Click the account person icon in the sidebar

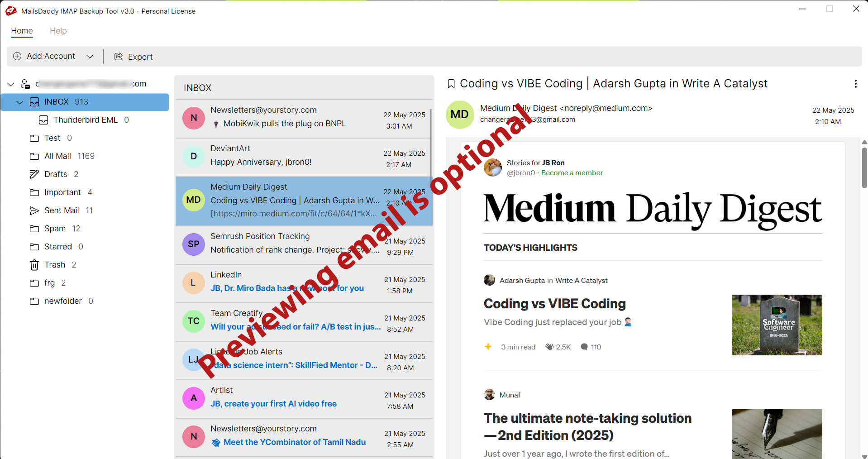tap(25, 84)
